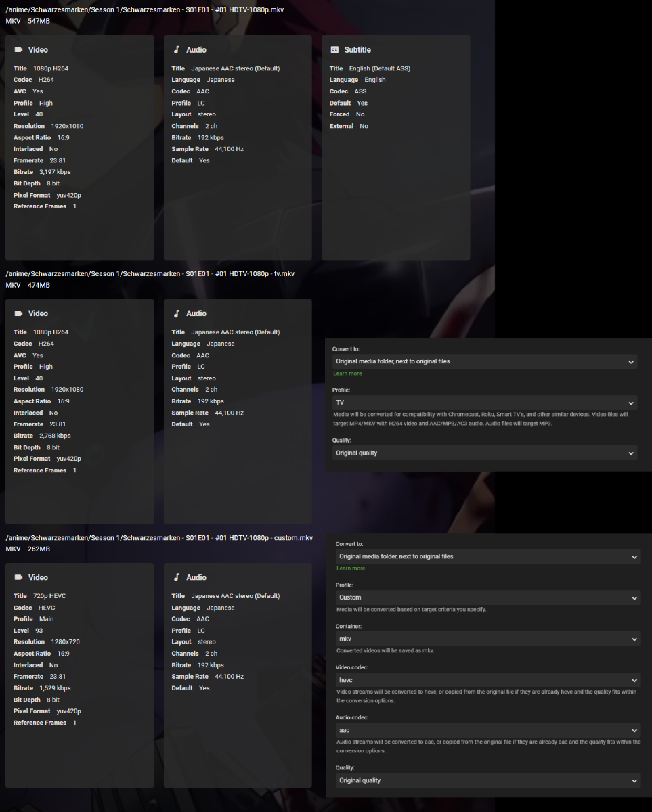Click the video camera icon on the first Video panel

[18, 49]
